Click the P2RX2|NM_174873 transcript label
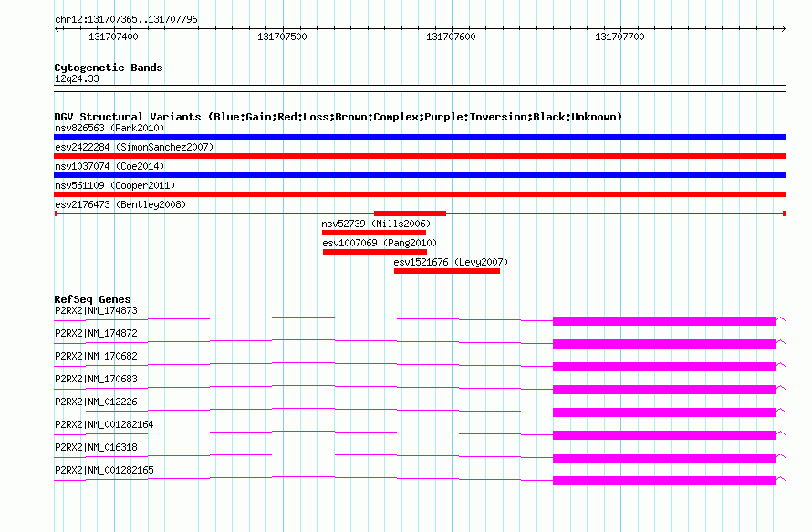This screenshot has height=532, width=812. tap(96, 311)
